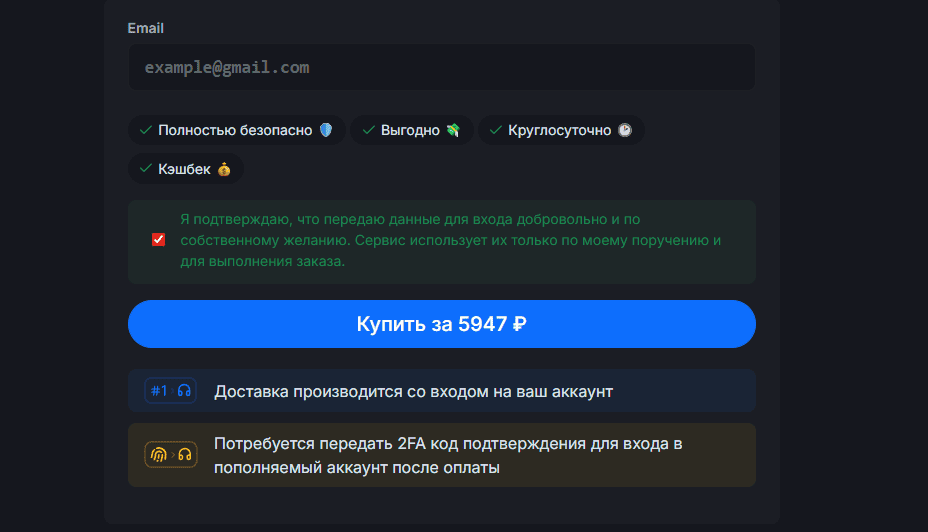Focus the Email input field
The height and width of the screenshot is (532, 928).
tap(441, 68)
